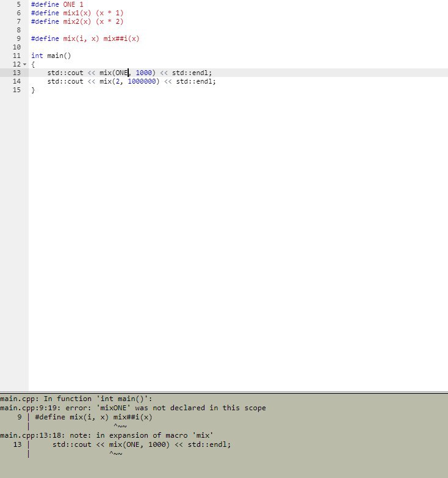Select line number 9 in the gutter
This screenshot has width=448, height=478.
(x=18, y=38)
